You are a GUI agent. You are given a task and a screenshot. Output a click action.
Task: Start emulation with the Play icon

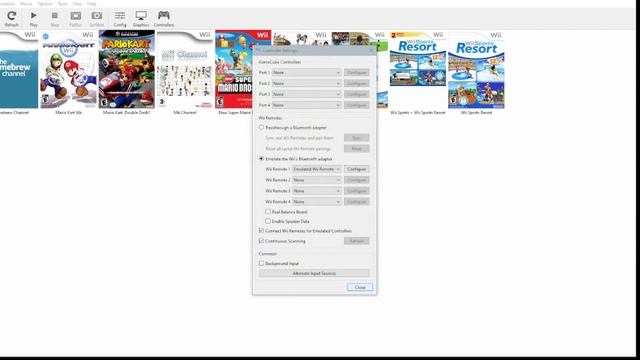click(x=33, y=18)
